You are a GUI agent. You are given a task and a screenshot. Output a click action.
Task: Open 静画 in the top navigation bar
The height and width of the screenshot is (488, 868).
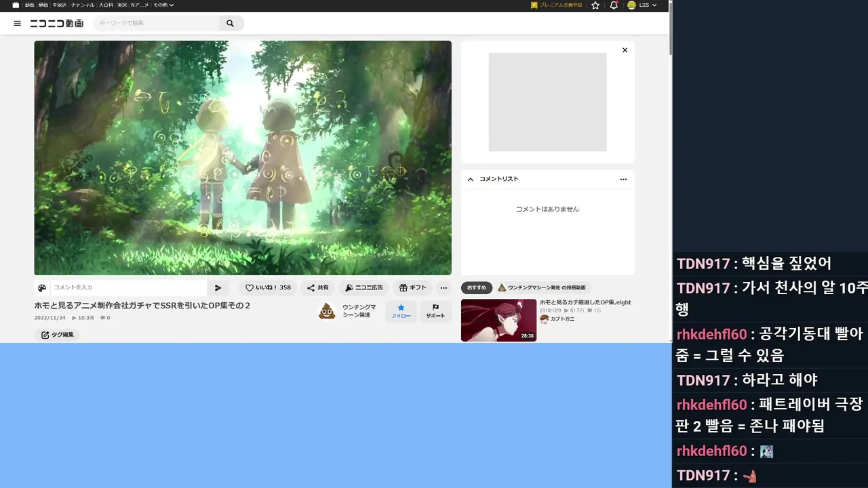pos(43,5)
